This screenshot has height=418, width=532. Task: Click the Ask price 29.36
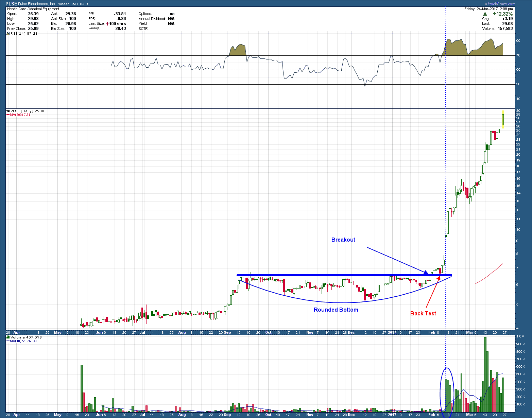71,14
